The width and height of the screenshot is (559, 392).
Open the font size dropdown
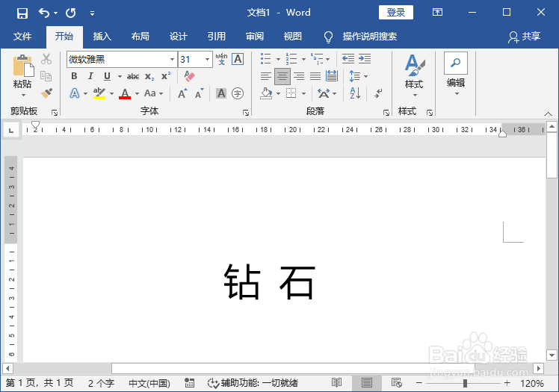coord(207,60)
